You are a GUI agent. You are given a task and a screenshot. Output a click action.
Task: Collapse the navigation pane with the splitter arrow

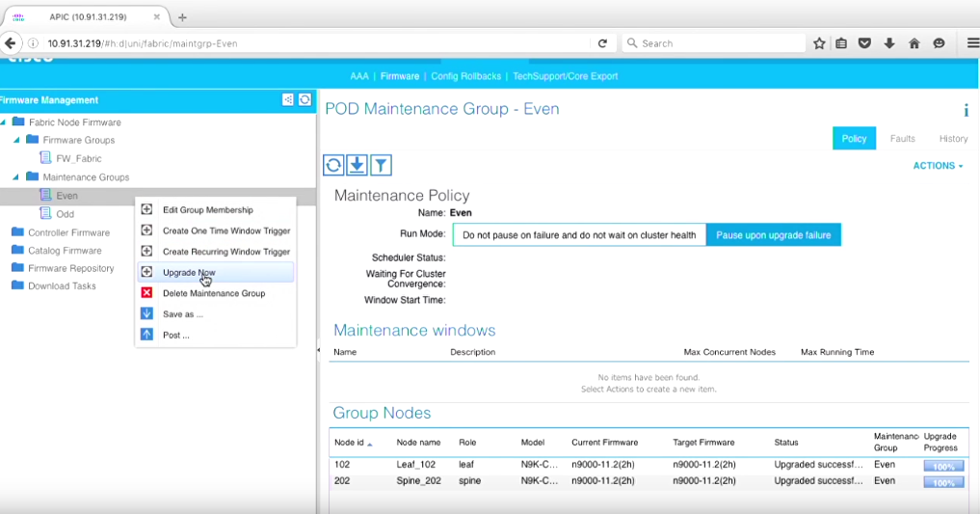click(x=318, y=350)
